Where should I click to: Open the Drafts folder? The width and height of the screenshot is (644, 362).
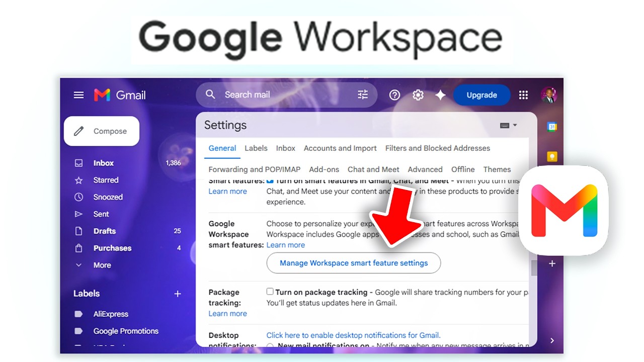(x=104, y=231)
